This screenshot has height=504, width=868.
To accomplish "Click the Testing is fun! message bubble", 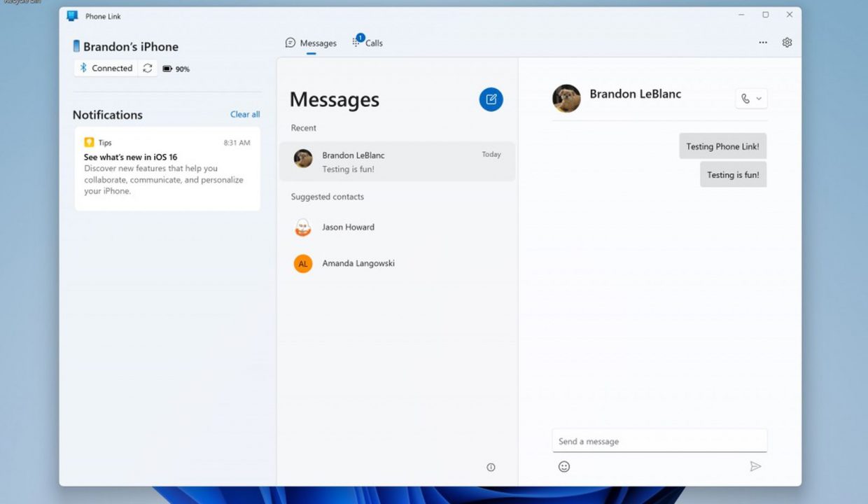I will click(x=733, y=174).
